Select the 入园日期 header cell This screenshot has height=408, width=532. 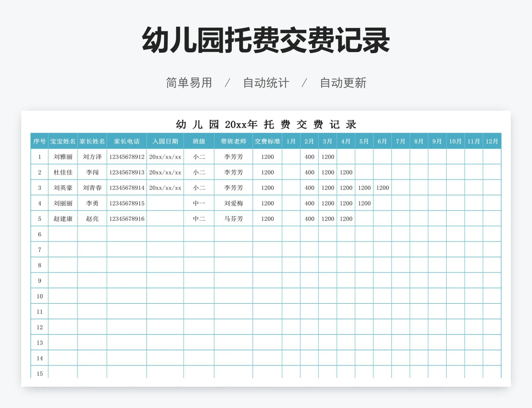(x=165, y=141)
